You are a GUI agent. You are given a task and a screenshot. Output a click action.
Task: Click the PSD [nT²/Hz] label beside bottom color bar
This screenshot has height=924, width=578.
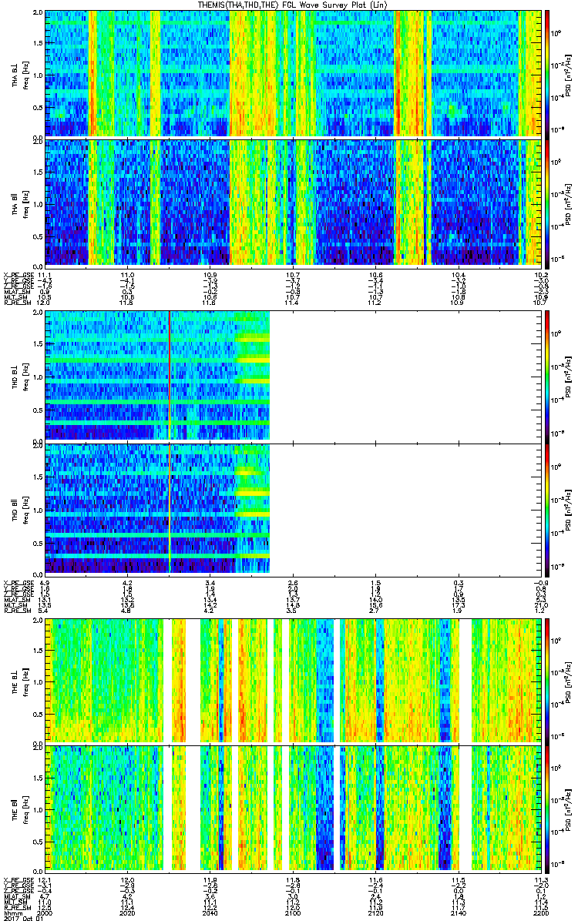[569, 809]
